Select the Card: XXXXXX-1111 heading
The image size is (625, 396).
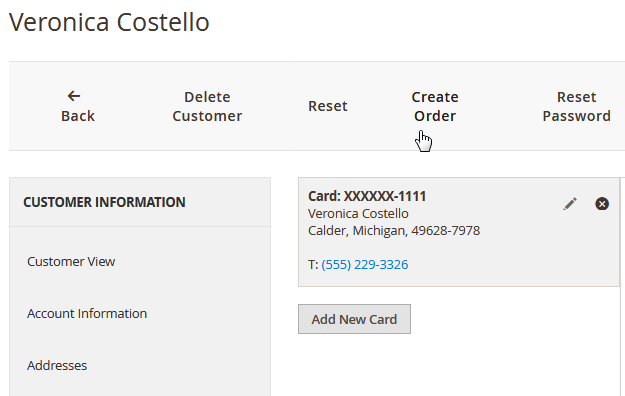click(367, 196)
